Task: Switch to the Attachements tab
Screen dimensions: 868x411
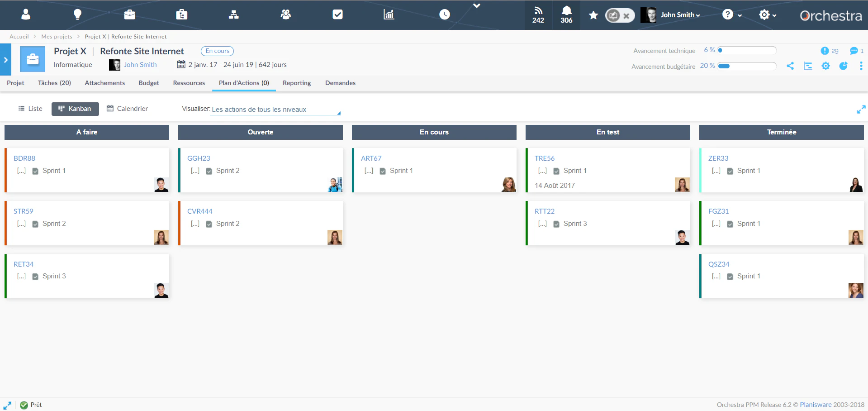Action: click(104, 83)
